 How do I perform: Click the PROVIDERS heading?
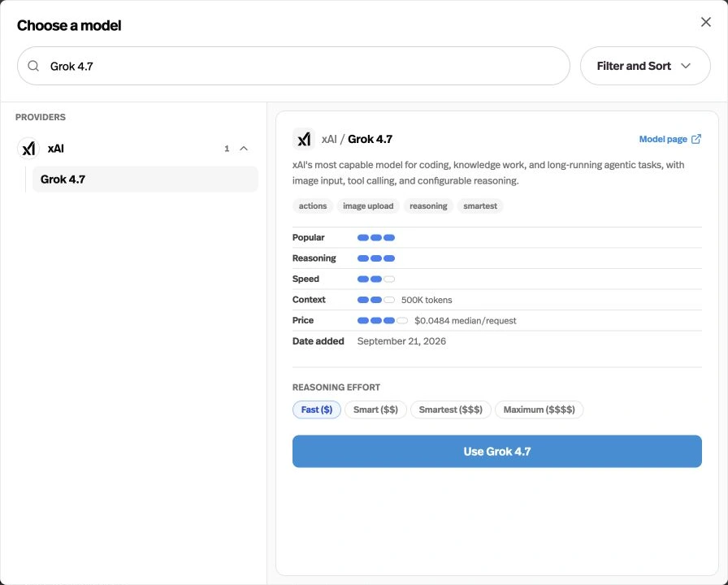coord(41,117)
